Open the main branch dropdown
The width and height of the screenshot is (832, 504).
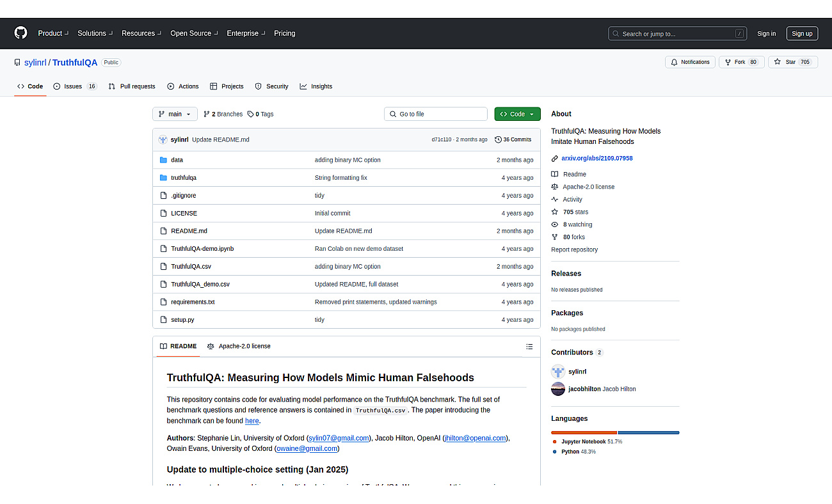[175, 114]
